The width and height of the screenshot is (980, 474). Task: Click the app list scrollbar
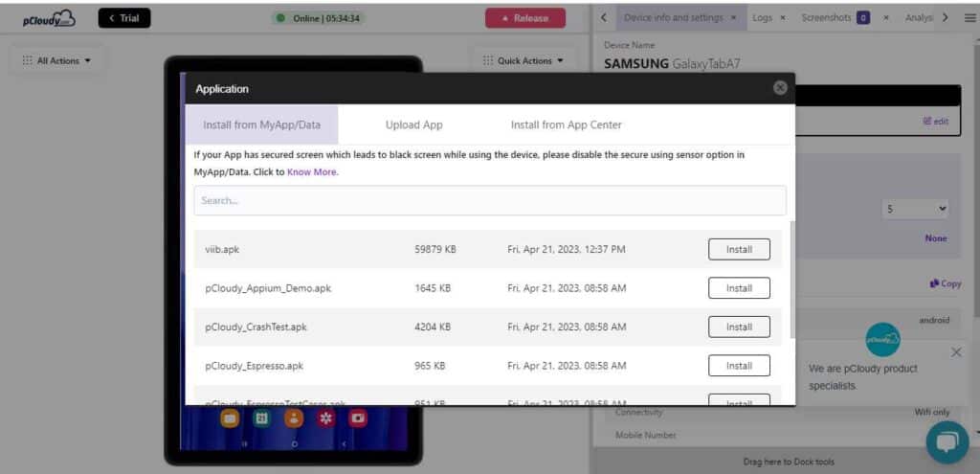(792, 280)
